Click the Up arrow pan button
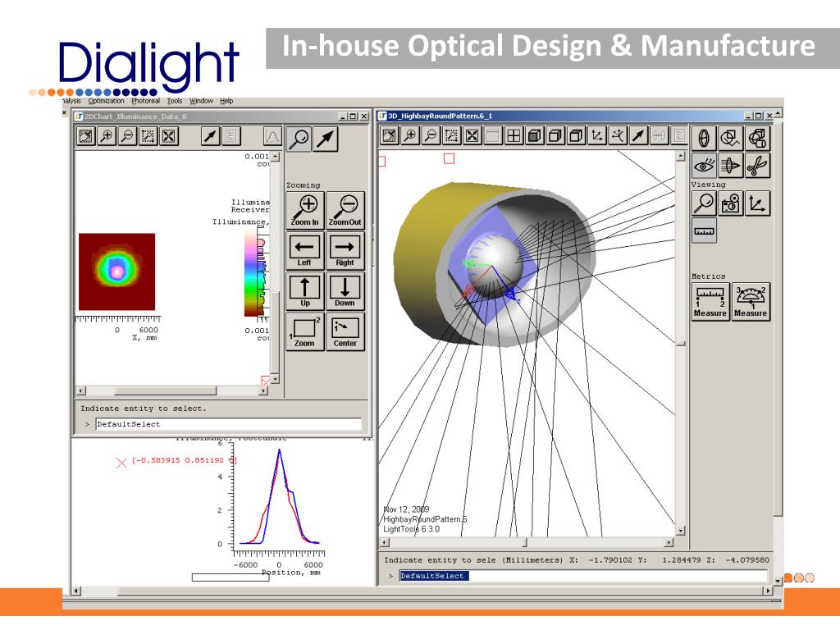The width and height of the screenshot is (840, 630). 305,291
